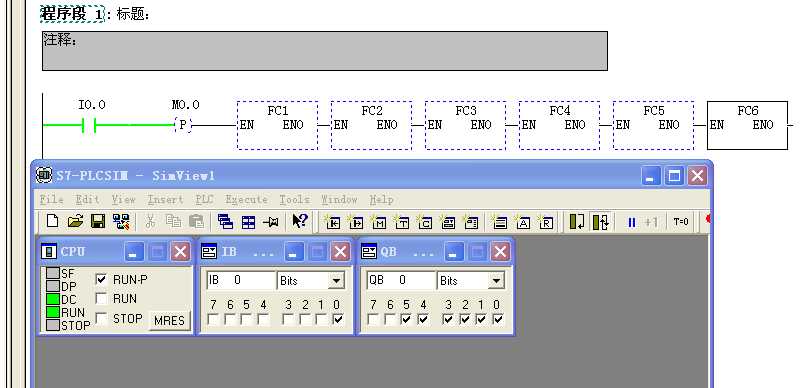Open the Insert menu in PLCSIM
Screen dimensions: 801x388
(x=165, y=199)
